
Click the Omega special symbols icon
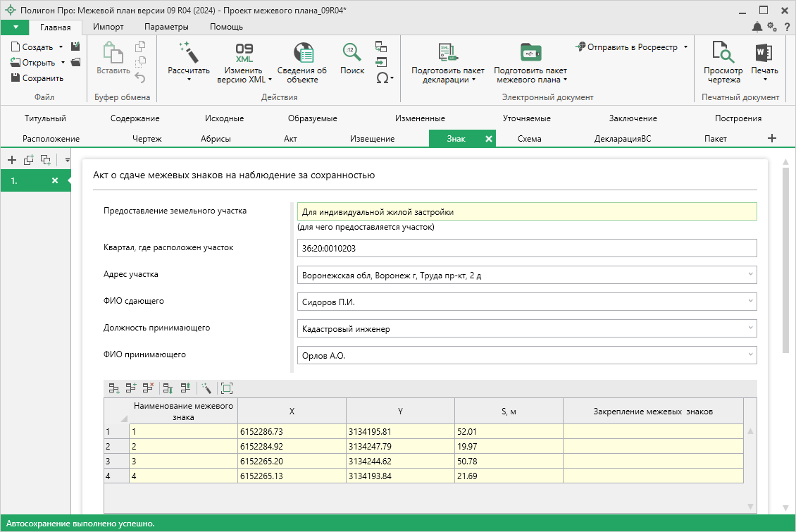(382, 78)
